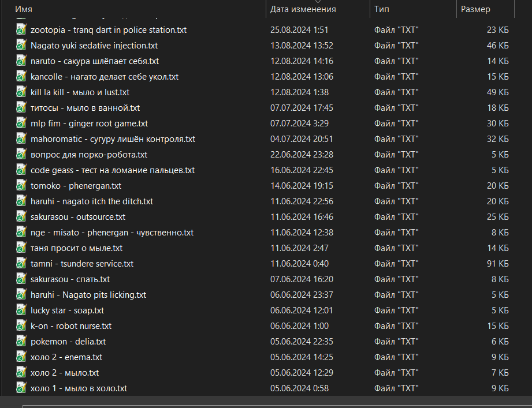This screenshot has width=532, height=408.
Task: Select file haruhi - Nagato pits licking.txt
Action: 88,295
